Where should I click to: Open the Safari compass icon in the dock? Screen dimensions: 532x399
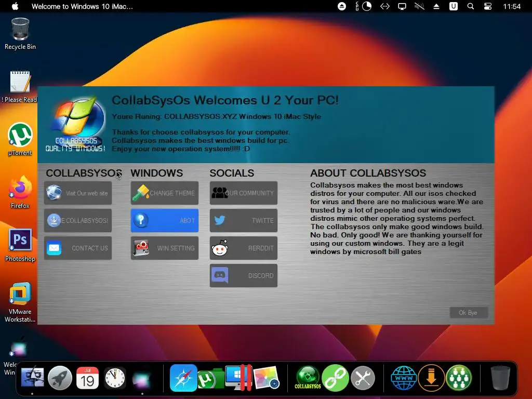click(x=183, y=378)
